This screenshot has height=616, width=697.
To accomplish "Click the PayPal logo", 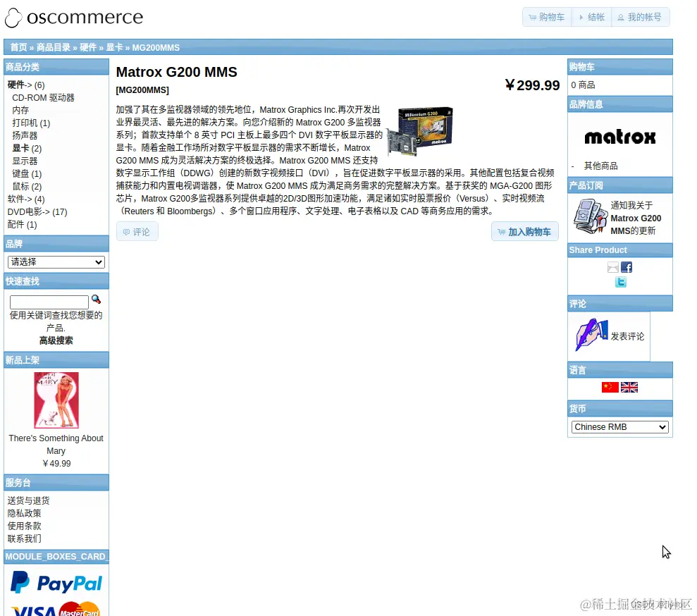I will click(56, 582).
